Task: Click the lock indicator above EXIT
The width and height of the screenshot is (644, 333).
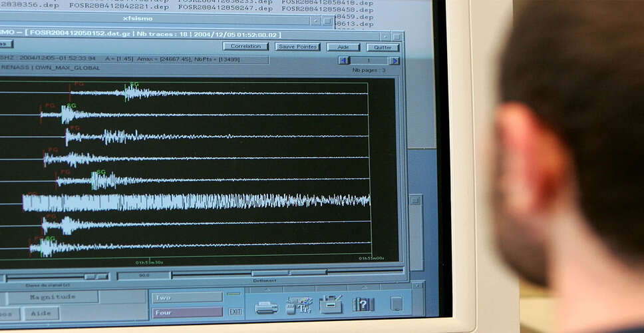Action: point(234,294)
